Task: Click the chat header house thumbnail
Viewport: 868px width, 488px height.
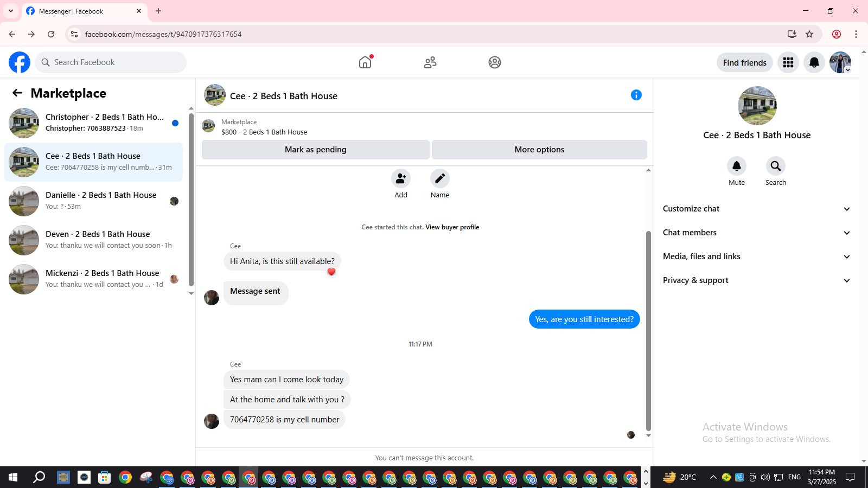Action: click(x=215, y=95)
